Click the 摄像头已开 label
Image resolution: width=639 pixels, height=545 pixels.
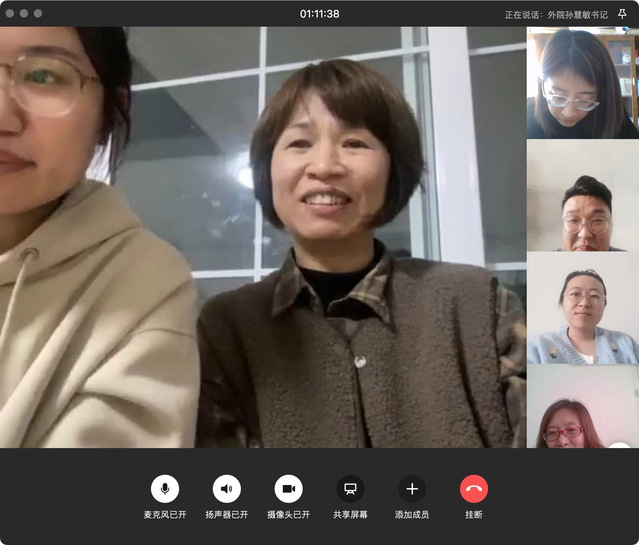point(288,515)
